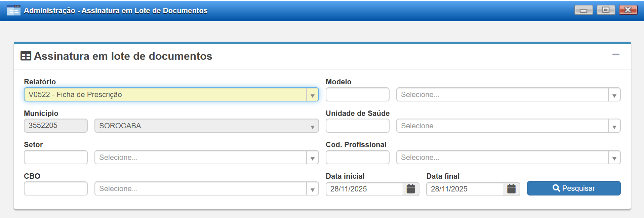Click the Data inicial date field
The height and width of the screenshot is (218, 644).
click(x=364, y=189)
